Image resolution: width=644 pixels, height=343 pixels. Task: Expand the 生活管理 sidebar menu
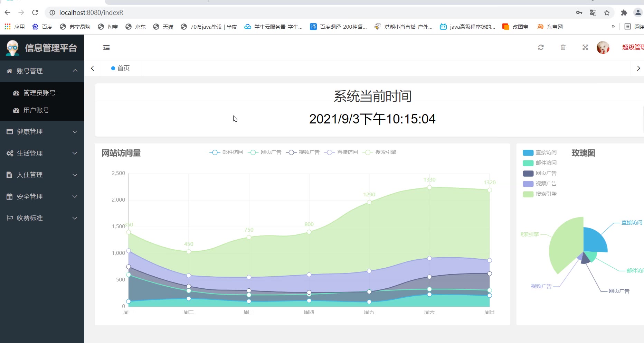click(42, 153)
